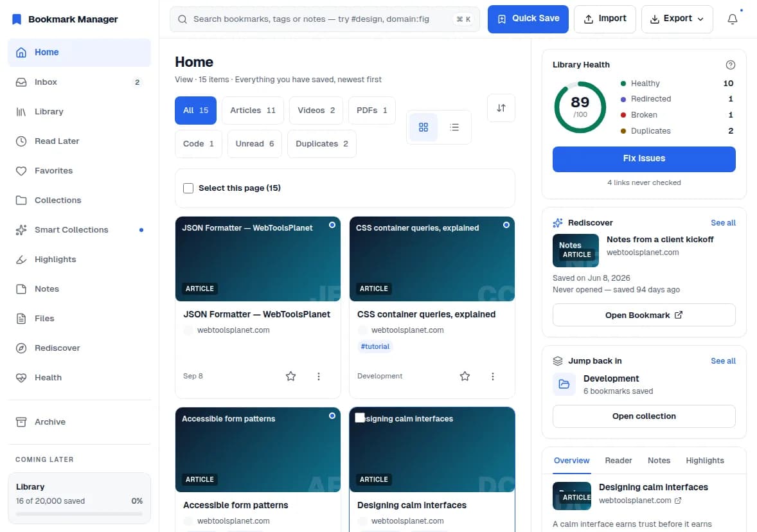Filter by Videos tab

point(316,110)
